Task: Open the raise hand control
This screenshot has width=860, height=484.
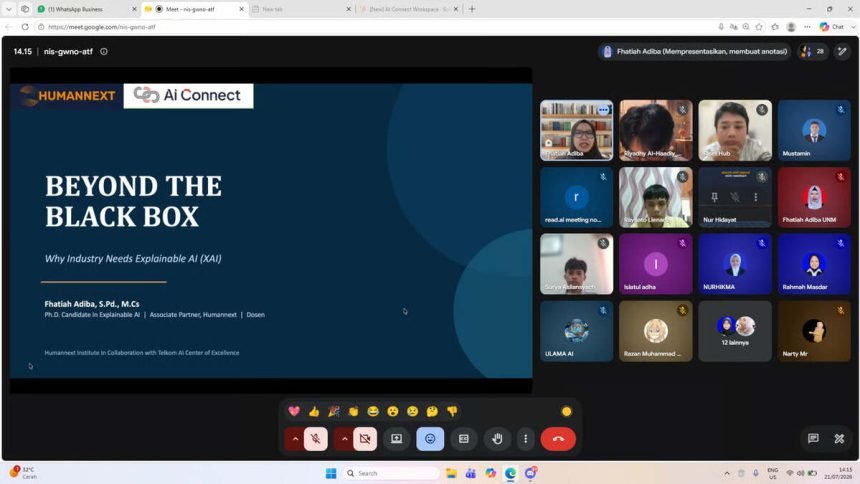Action: coord(497,439)
